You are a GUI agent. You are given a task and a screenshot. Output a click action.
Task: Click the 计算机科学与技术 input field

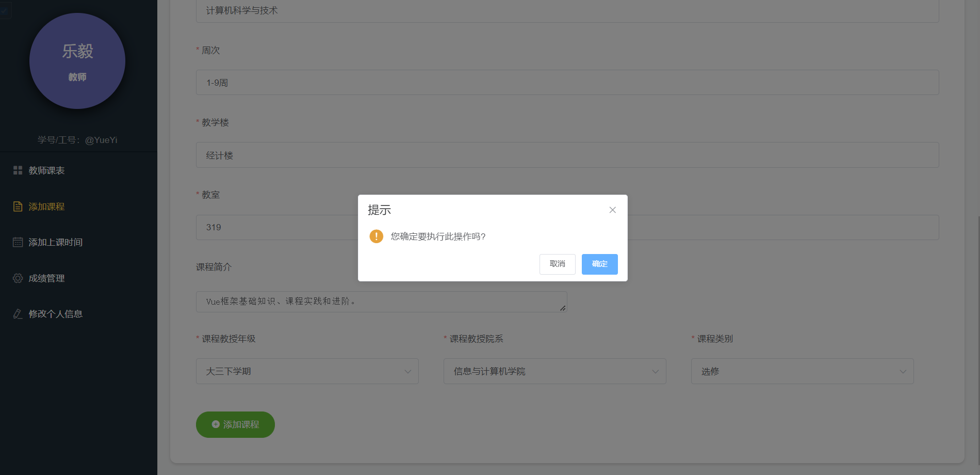567,10
